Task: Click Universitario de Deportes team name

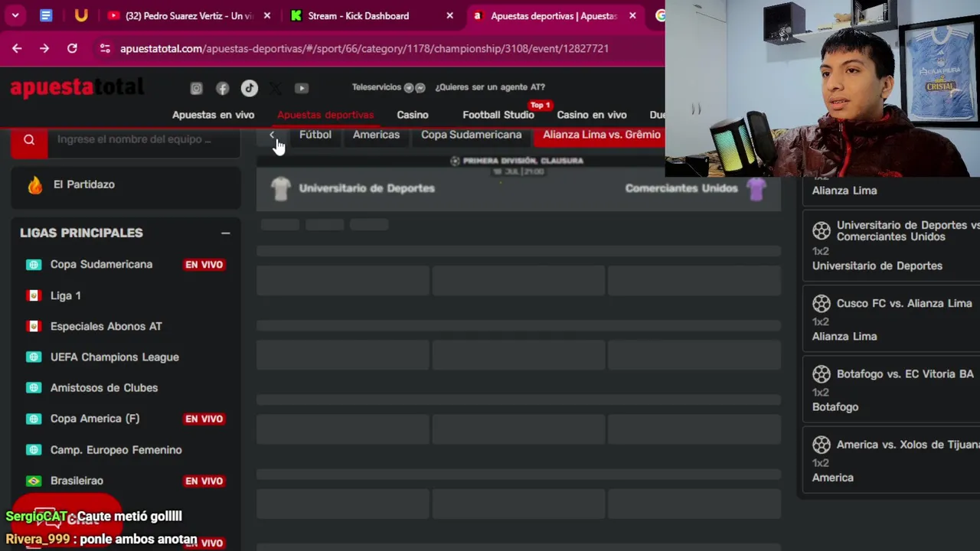Action: (x=367, y=188)
